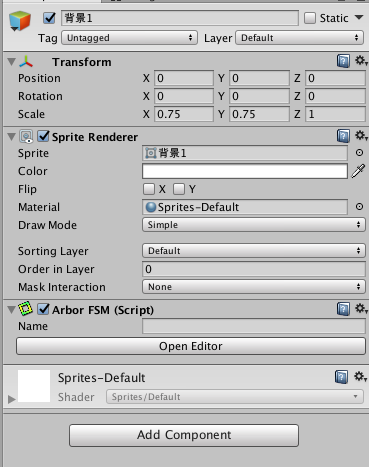
Task: Disable the Sprite Renderer checkbox
Action: [x=43, y=136]
